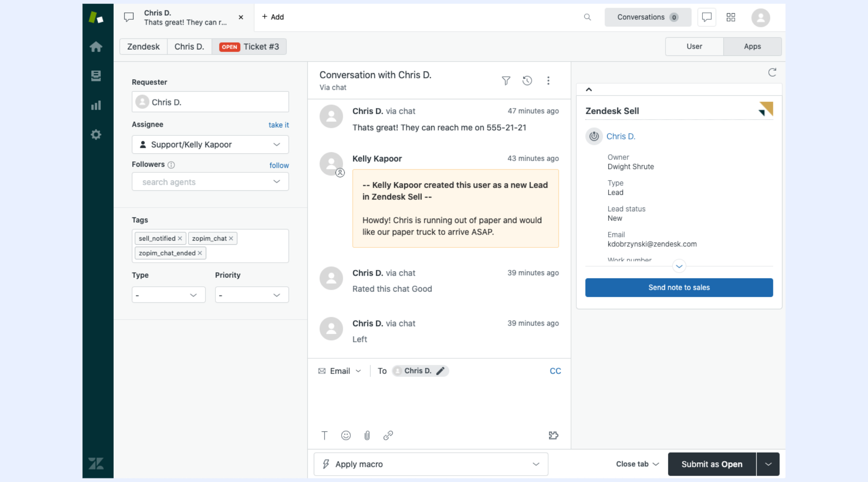Click Submit as Open
This screenshot has width=868, height=482.
click(712, 464)
